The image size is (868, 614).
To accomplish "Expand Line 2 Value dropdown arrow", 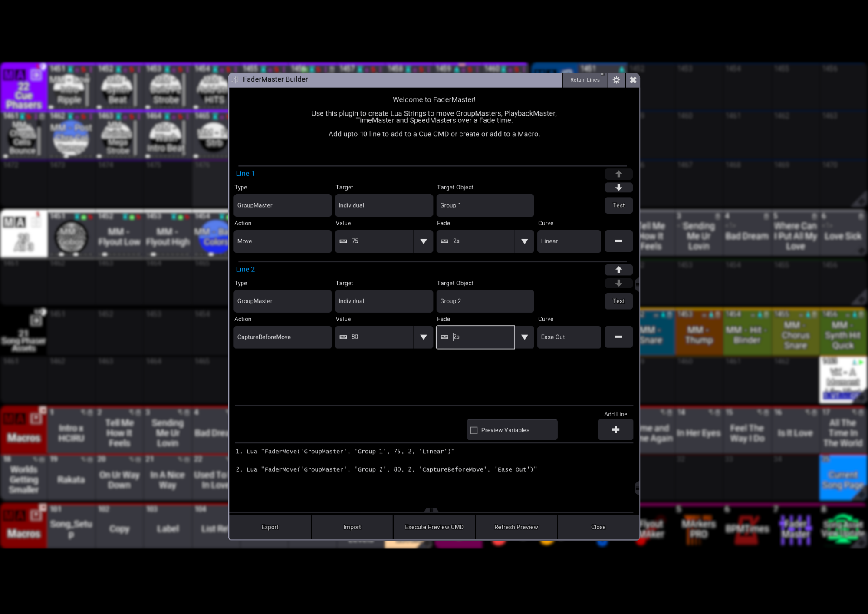I will pos(424,337).
